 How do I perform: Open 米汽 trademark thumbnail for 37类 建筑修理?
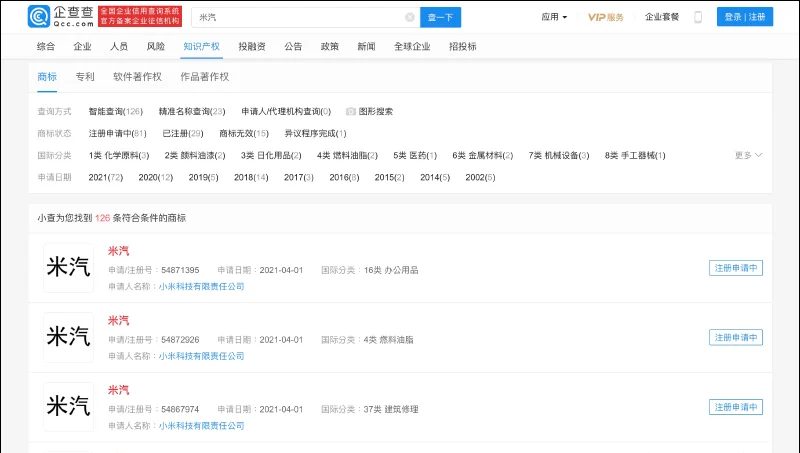(68, 407)
